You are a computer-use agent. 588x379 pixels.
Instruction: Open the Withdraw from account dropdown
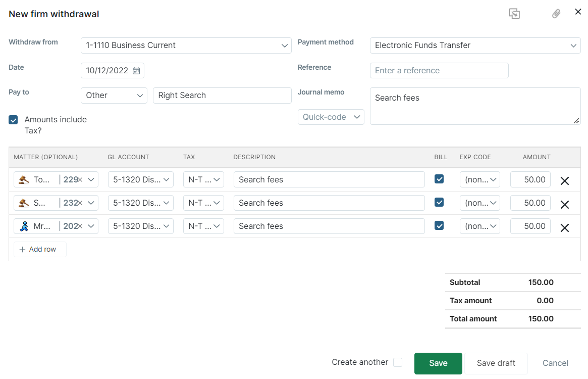tap(186, 45)
